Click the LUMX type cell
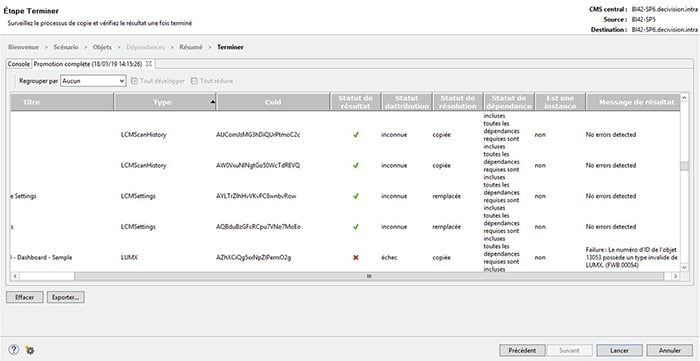This screenshot has width=700, height=361. tap(129, 257)
